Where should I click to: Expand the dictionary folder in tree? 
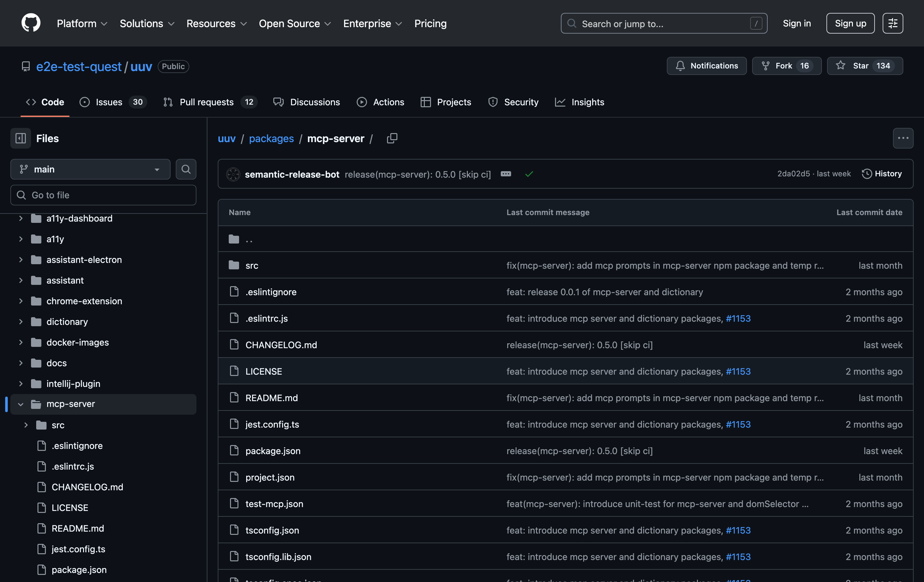[x=21, y=322]
